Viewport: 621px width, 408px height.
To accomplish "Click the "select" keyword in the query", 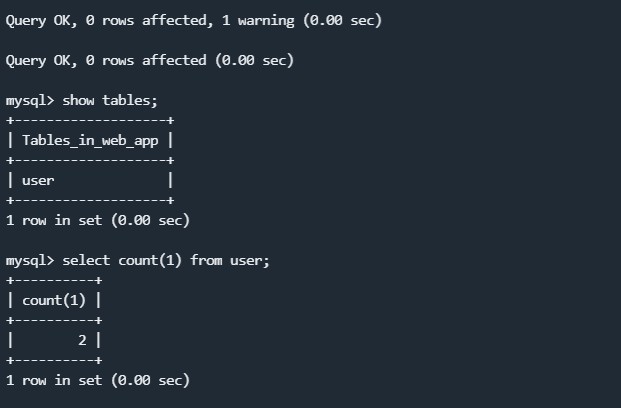I will [x=86, y=260].
